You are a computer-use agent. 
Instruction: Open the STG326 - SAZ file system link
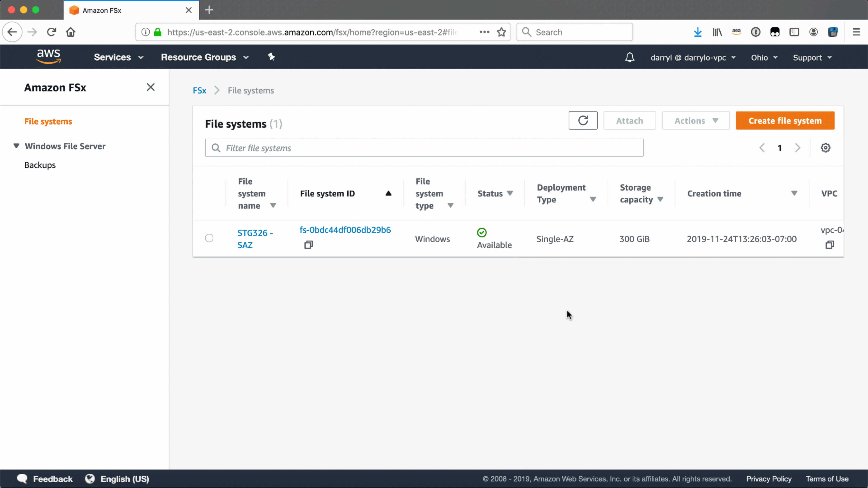point(255,239)
